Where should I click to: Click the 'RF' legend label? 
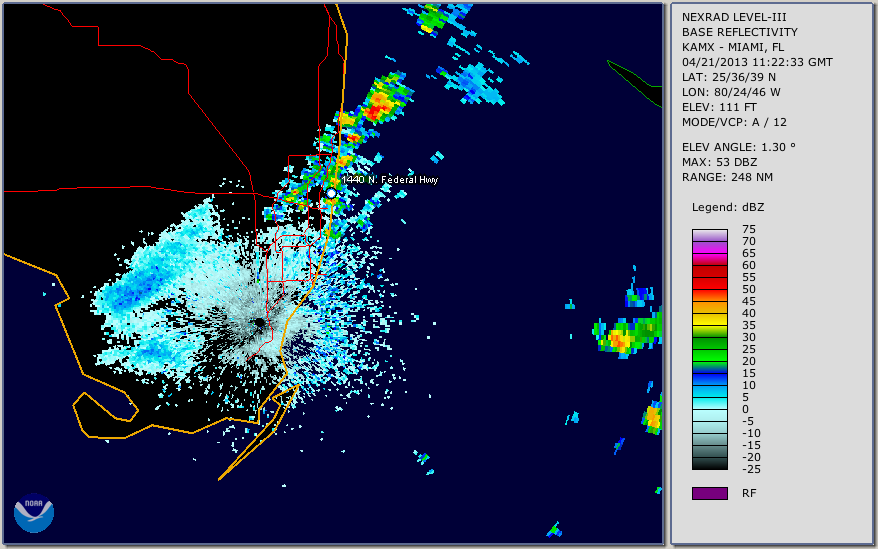(749, 493)
